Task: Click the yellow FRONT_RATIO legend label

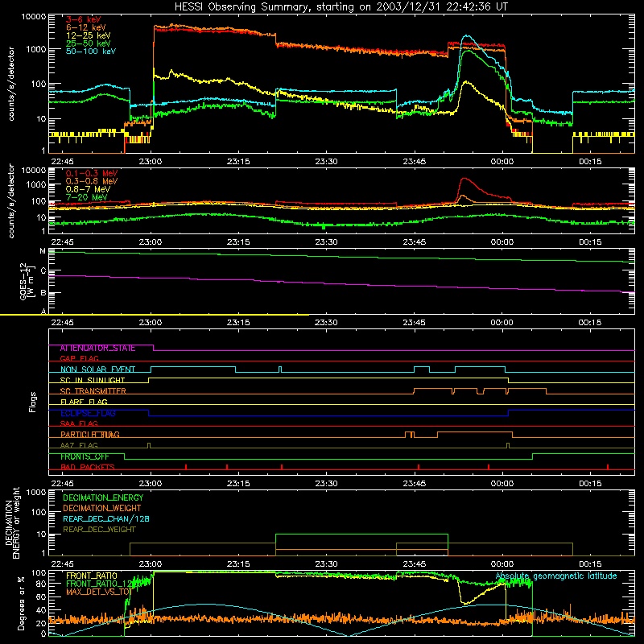Action: [x=92, y=576]
